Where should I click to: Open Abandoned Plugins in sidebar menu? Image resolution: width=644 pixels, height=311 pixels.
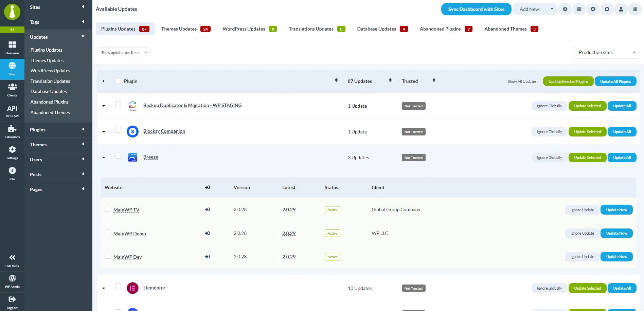(x=50, y=102)
